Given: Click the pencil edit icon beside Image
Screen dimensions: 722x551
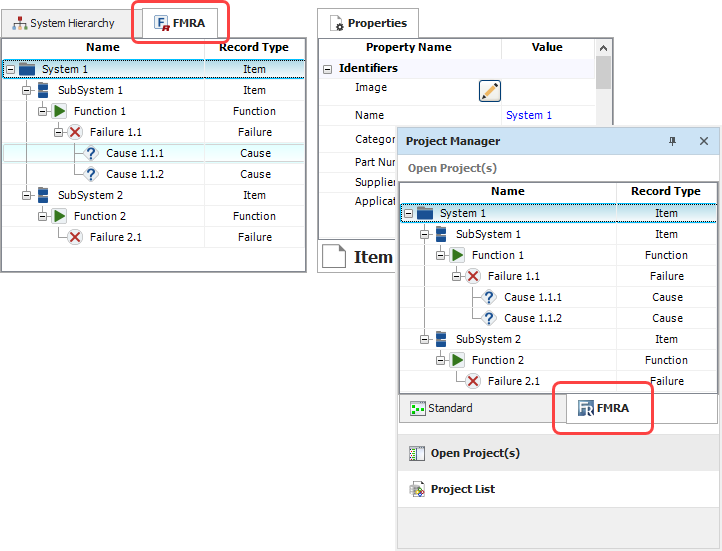Looking at the screenshot, I should click(x=489, y=91).
